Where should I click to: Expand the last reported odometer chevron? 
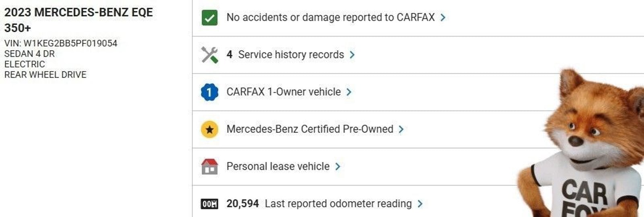pyautogui.click(x=420, y=204)
